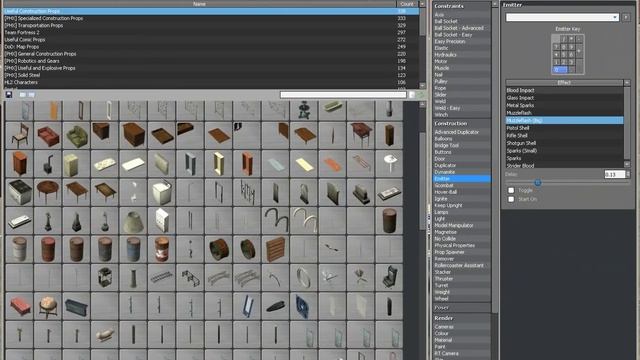Click the floppy disk save icon

click(9, 95)
